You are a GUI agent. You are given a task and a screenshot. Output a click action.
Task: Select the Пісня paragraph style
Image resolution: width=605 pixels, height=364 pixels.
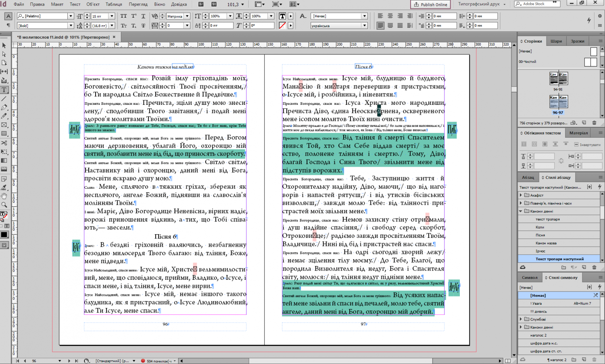tap(559, 235)
